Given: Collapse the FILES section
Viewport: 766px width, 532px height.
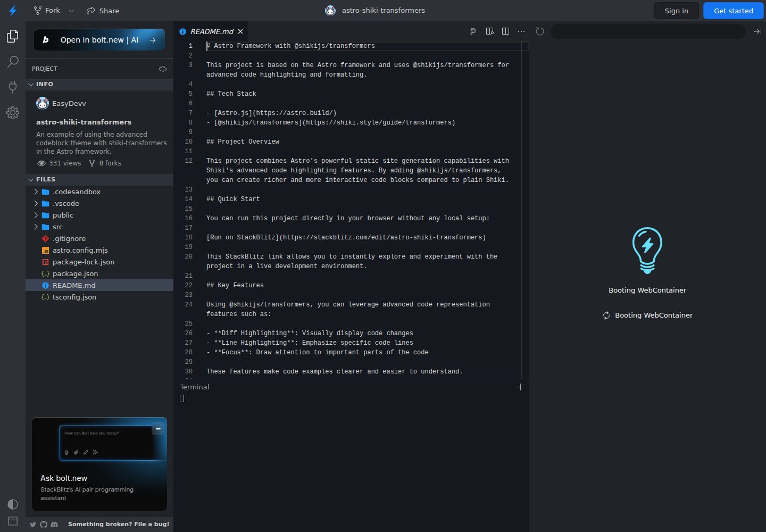Looking at the screenshot, I should (99, 179).
